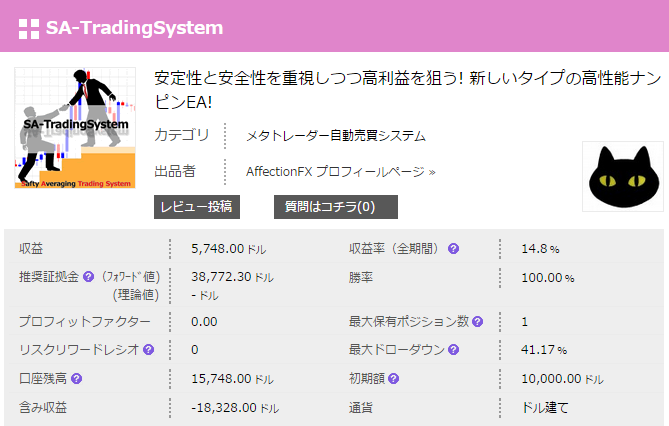Click the メタトレーダー自動売買システム category link
Viewport: 669px width, 426px height.
336,136
